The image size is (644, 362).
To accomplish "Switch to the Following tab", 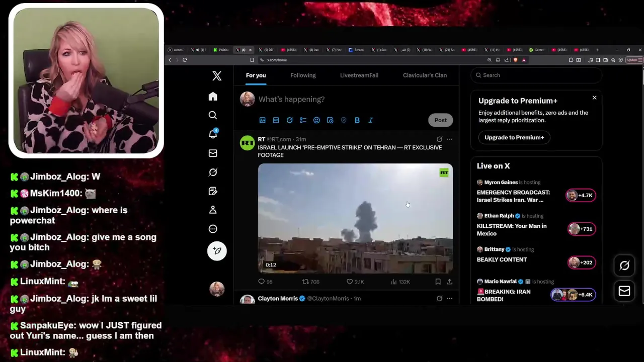I will coord(303,75).
